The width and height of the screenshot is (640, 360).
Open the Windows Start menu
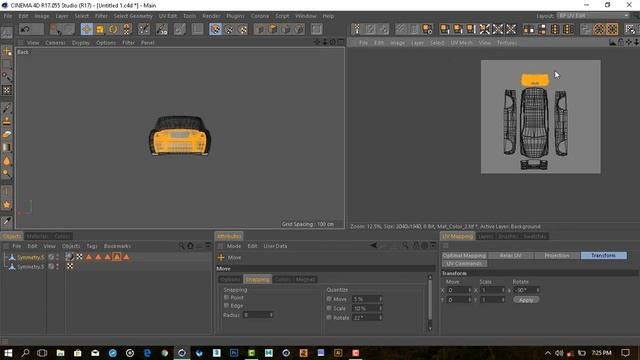tap(8, 353)
